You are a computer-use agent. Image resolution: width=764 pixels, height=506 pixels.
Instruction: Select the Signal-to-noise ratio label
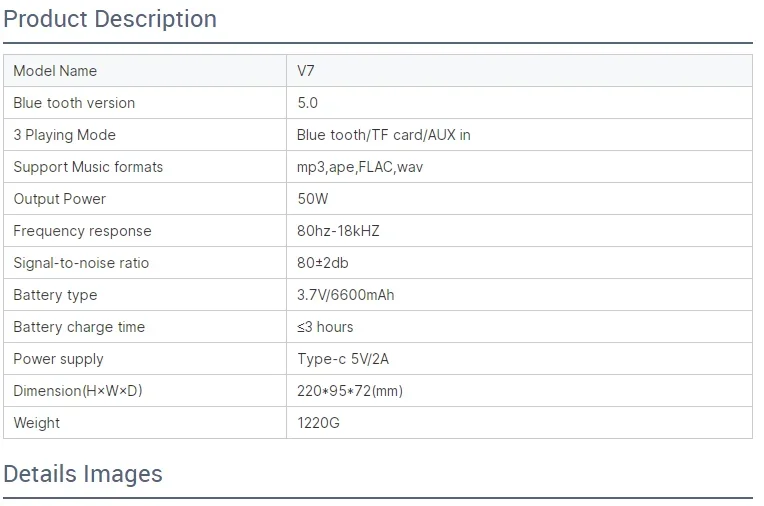tap(82, 263)
